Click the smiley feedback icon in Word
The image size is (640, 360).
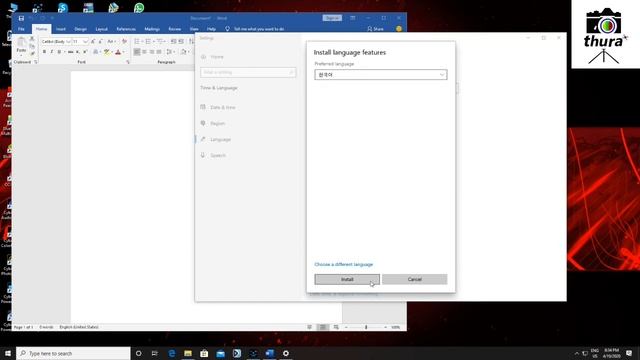[399, 29]
